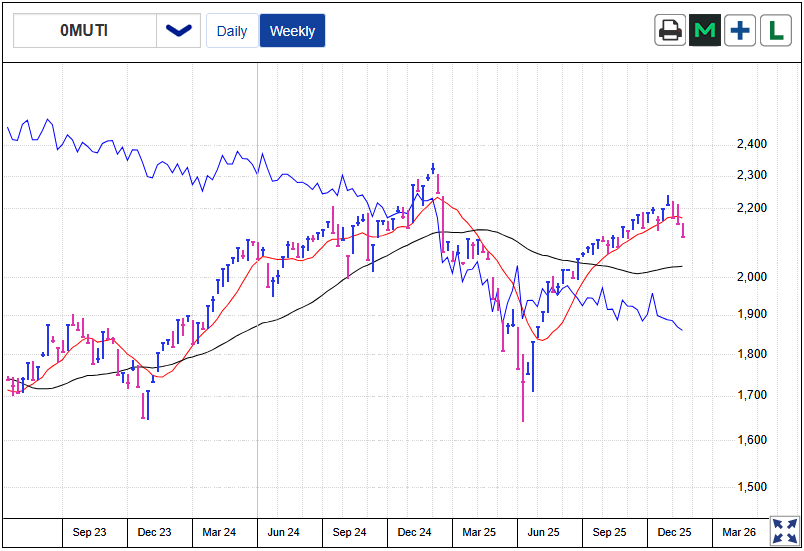The image size is (804, 551).
Task: Click the 2,400 price axis label
Action: 752,144
